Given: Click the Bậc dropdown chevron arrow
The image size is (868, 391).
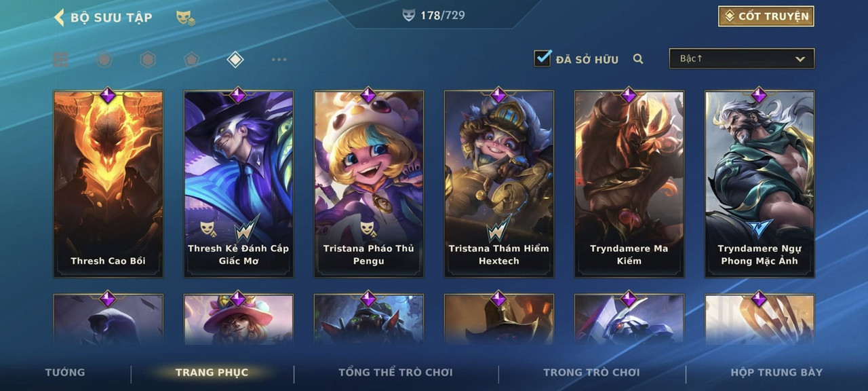Looking at the screenshot, I should (800, 59).
